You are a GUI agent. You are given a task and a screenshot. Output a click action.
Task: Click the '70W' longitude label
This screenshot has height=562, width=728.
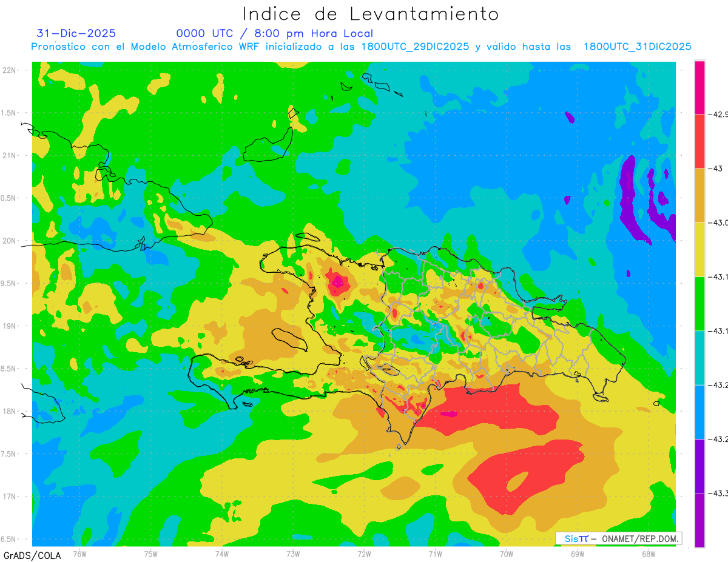(x=507, y=553)
